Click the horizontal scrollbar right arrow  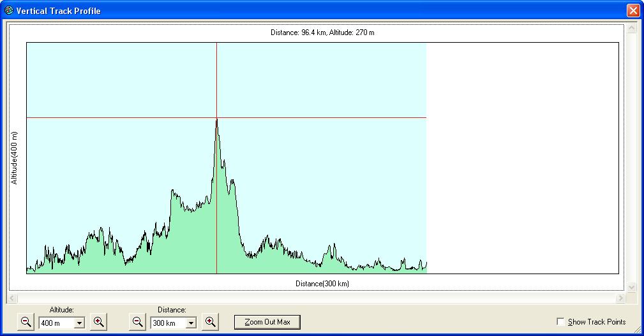pyautogui.click(x=620, y=298)
